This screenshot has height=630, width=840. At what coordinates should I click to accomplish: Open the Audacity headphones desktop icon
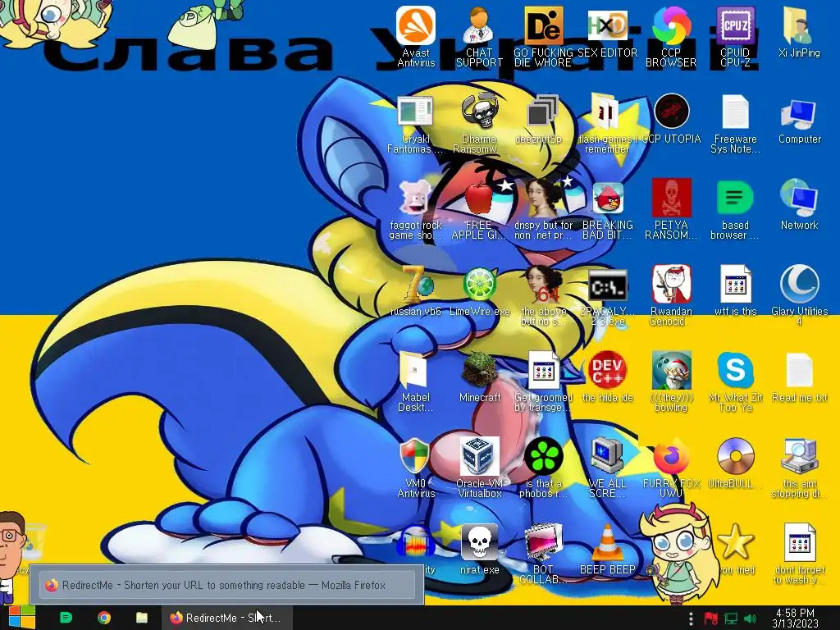pos(416,543)
